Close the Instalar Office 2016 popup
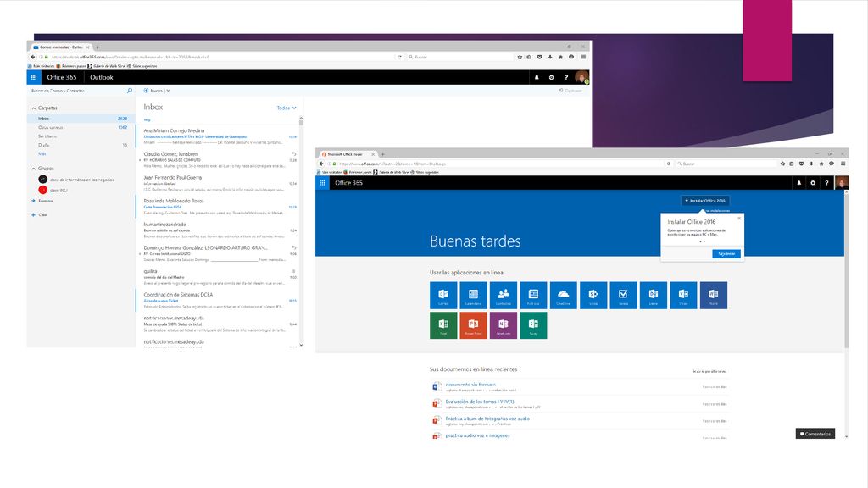Viewport: 868px width, 488px height. pos(739,219)
